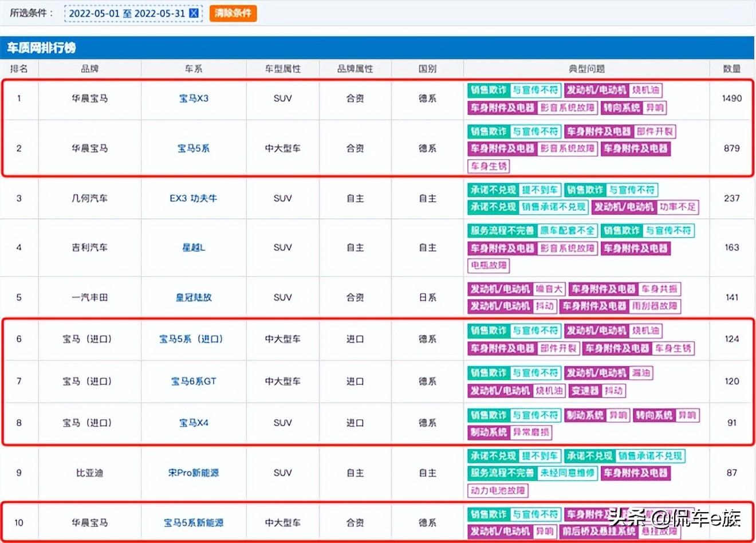This screenshot has width=756, height=543.
Task: Open the 宝马5系新能源 link
Action: 194,522
